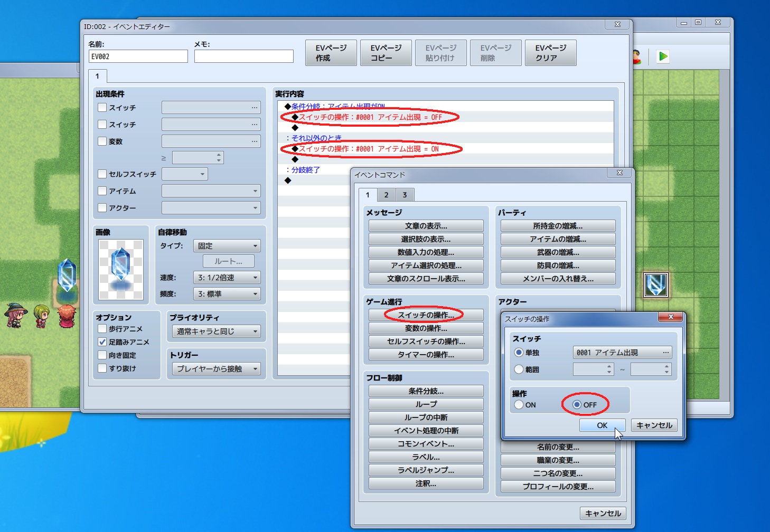This screenshot has height=532, width=770.
Task: Click キャンセル in the switch operation dialog
Action: pyautogui.click(x=654, y=425)
